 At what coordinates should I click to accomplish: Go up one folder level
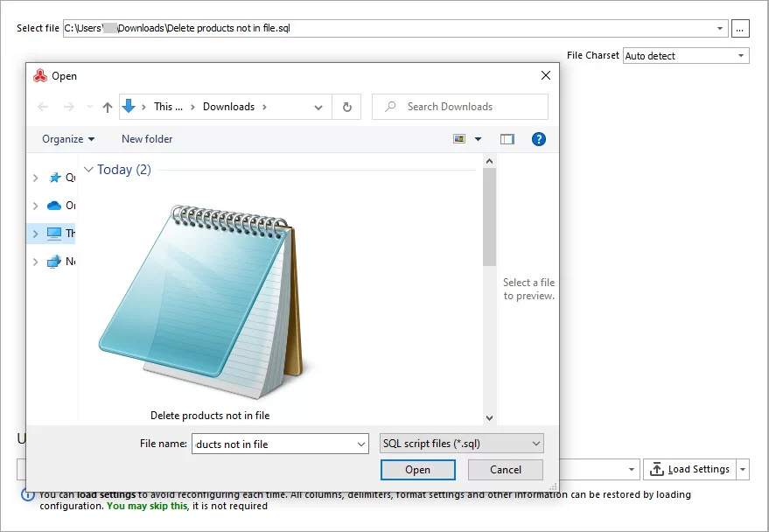click(108, 107)
